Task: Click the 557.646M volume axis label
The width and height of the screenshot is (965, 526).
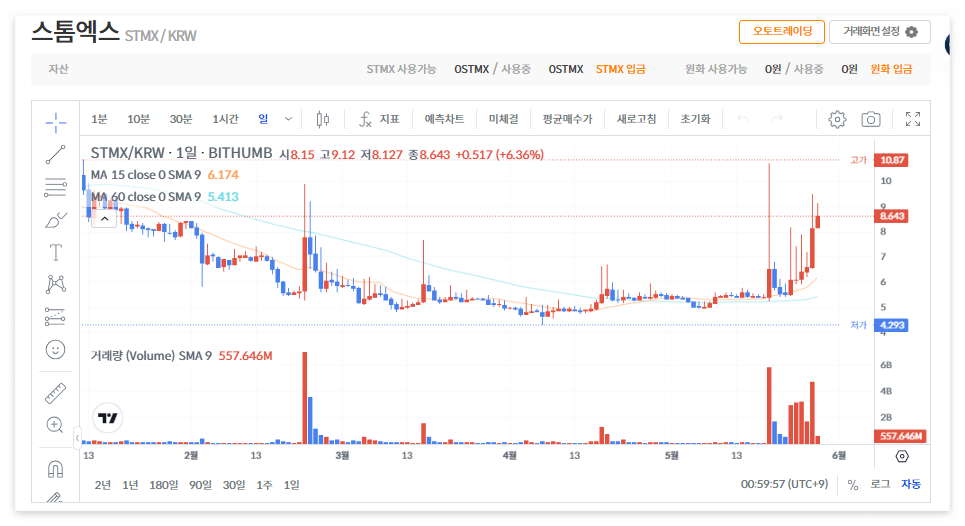Action: (900, 436)
